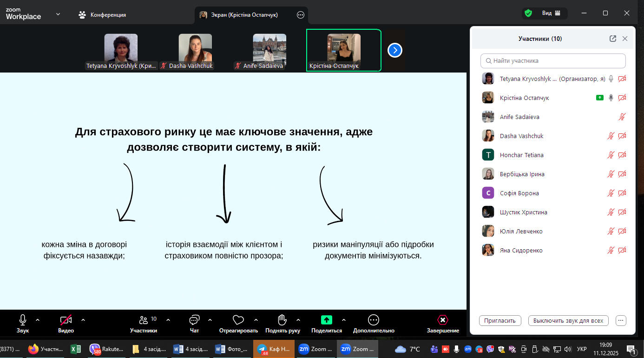644x358 pixels.
Task: Click the green Поделиться share screen icon
Action: pos(327,320)
